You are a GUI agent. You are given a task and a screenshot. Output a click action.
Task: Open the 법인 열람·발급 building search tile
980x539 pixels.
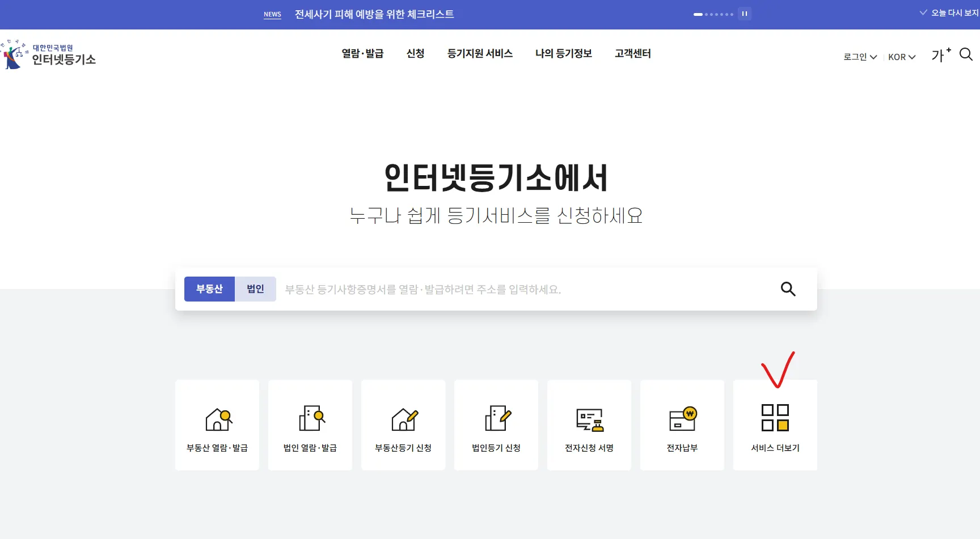point(310,425)
